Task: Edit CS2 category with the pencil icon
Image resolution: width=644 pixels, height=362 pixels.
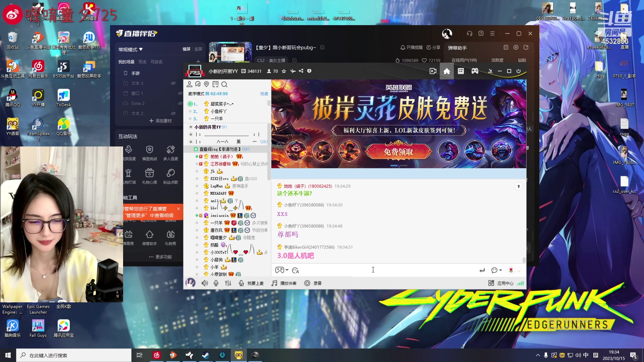Action: click(294, 60)
